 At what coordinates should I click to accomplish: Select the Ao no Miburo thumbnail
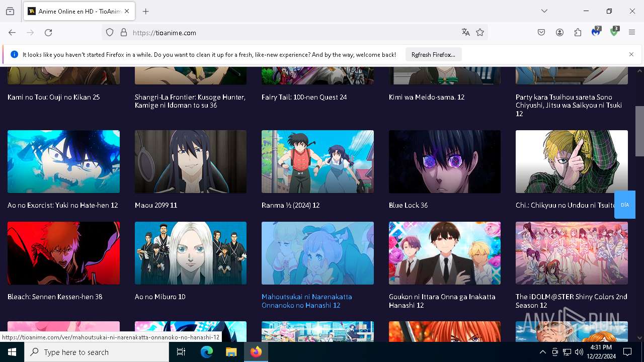[x=191, y=253]
